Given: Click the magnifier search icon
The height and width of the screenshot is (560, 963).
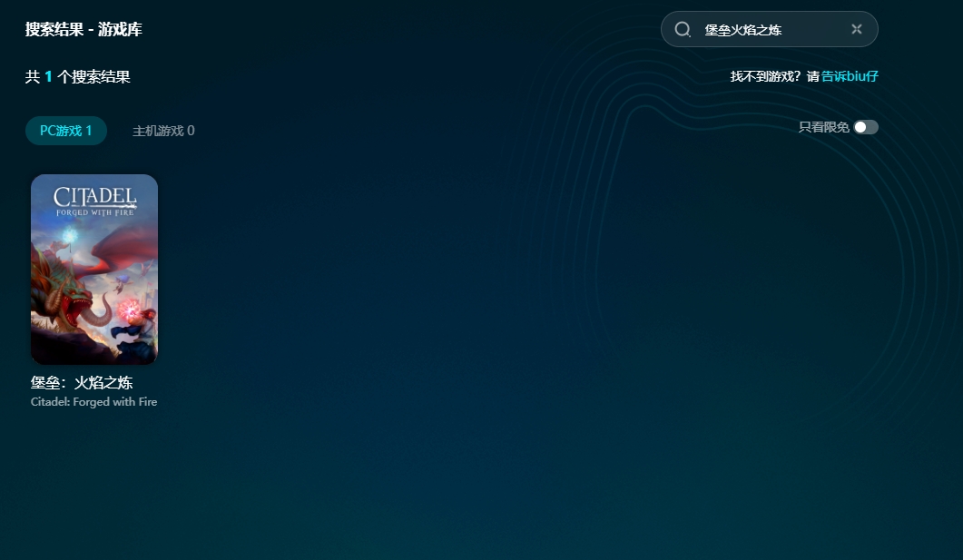Looking at the screenshot, I should [x=683, y=29].
